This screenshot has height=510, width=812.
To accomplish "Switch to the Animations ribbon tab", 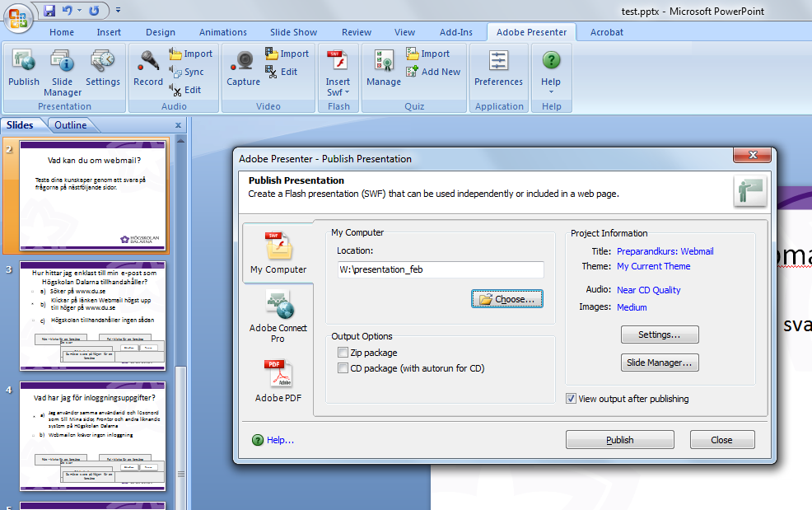I will (x=223, y=32).
